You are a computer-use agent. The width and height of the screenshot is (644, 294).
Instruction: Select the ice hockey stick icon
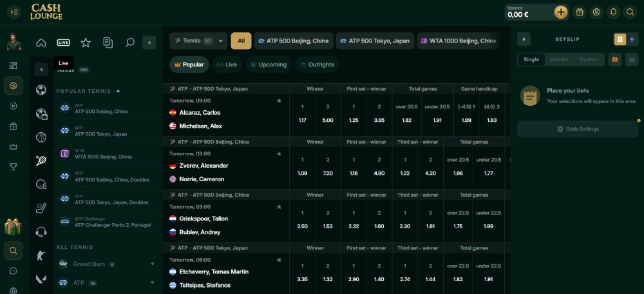[x=41, y=208]
